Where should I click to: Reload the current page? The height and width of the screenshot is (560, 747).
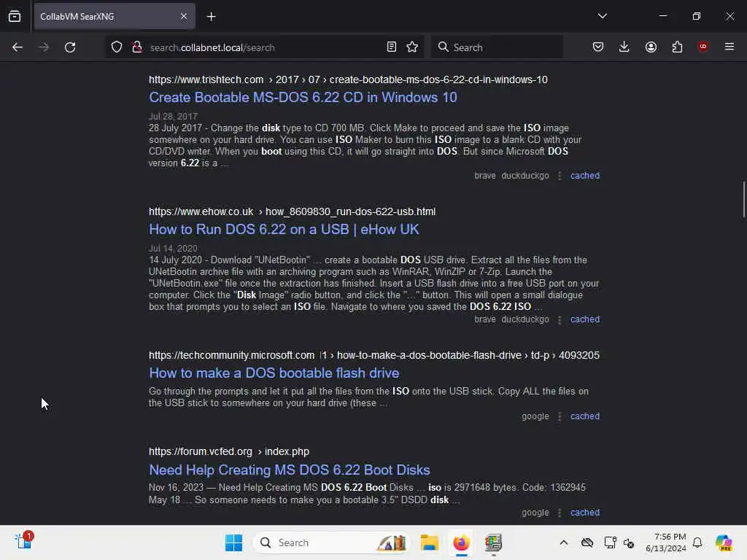point(70,47)
